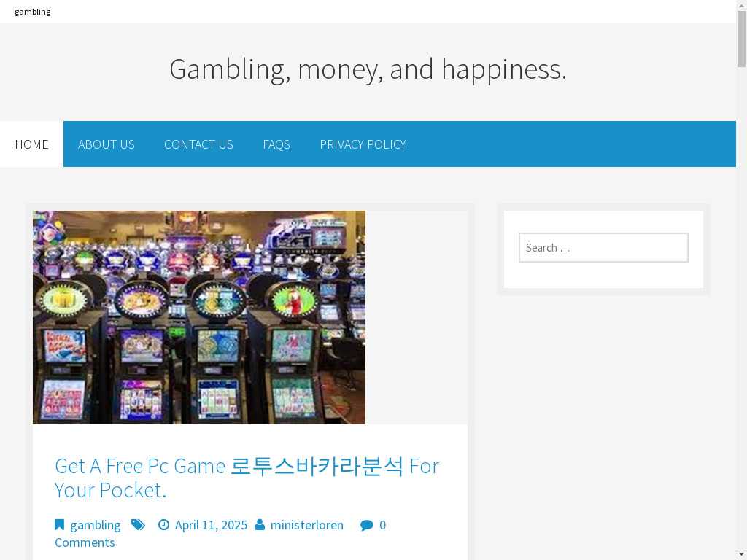
Task: Click the gambling text at top-left
Action: tap(32, 12)
